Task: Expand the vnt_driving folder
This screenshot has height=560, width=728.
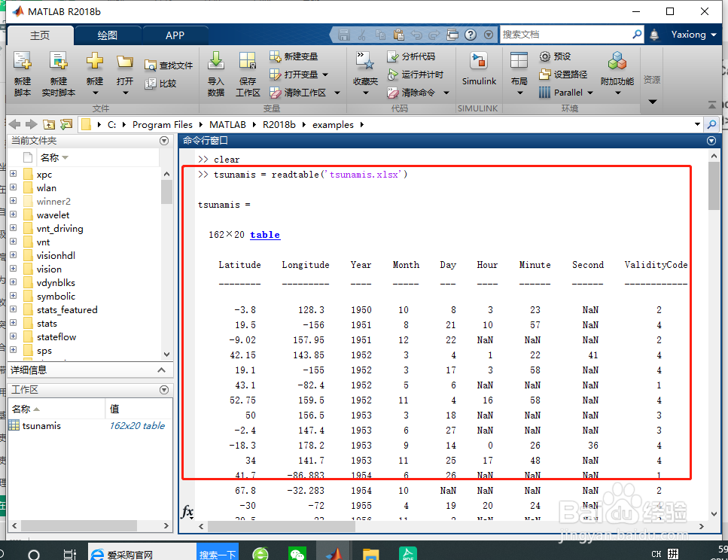Action: [x=13, y=227]
